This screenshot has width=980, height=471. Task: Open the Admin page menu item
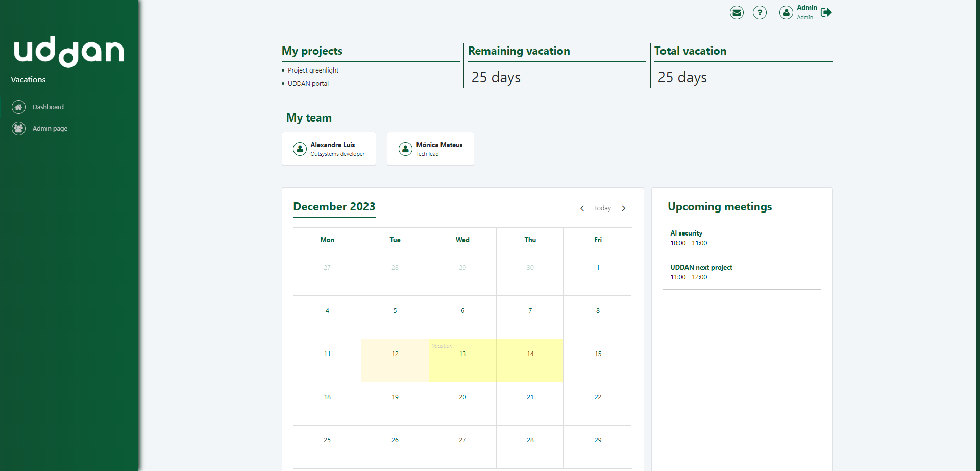pos(50,128)
